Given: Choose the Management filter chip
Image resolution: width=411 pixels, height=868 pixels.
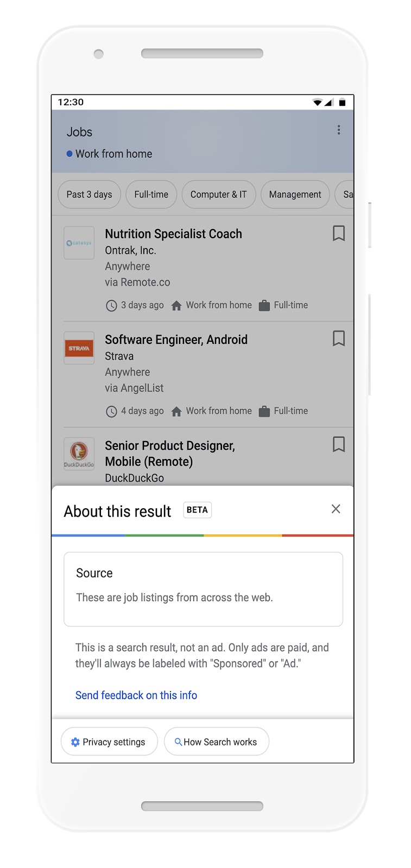Looking at the screenshot, I should tap(295, 195).
